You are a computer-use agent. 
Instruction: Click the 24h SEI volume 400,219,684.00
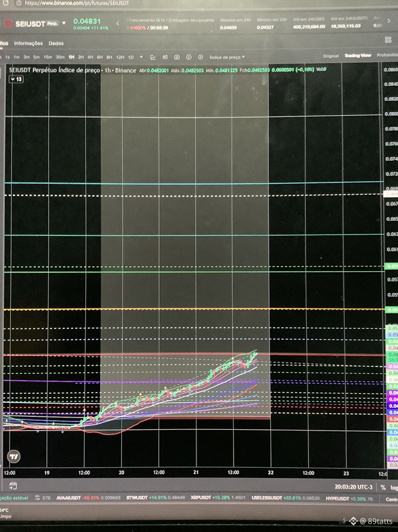coord(309,26)
